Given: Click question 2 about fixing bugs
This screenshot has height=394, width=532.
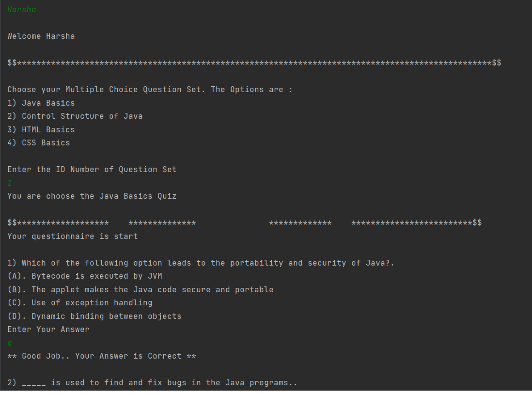Looking at the screenshot, I should pyautogui.click(x=152, y=383).
